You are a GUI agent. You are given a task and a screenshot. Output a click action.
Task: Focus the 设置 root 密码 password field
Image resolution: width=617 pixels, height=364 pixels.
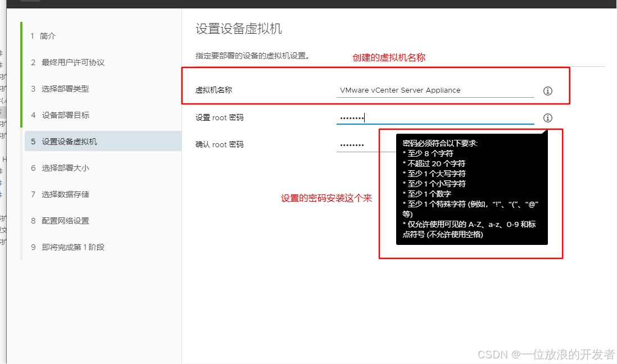coord(435,117)
